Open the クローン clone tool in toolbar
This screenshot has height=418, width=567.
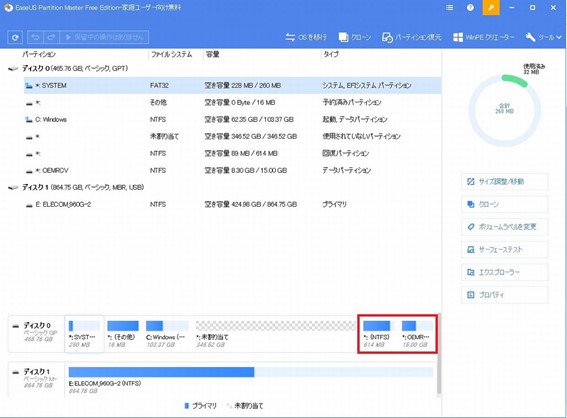355,37
